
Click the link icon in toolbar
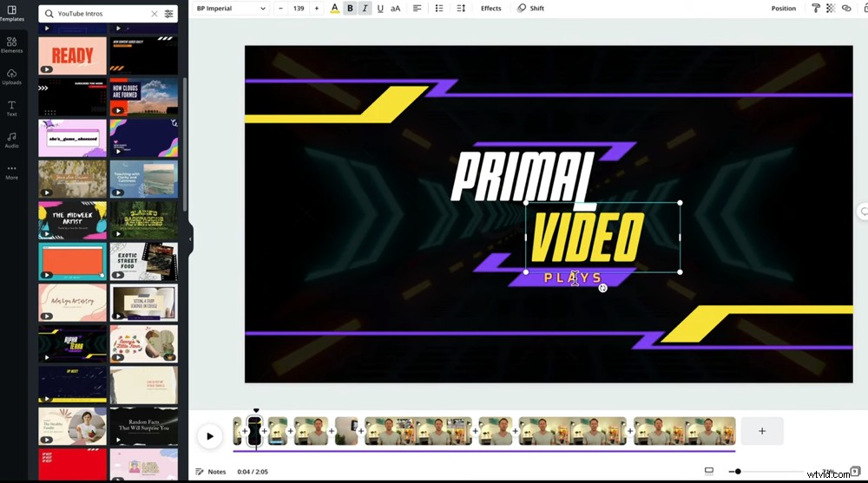(x=845, y=9)
